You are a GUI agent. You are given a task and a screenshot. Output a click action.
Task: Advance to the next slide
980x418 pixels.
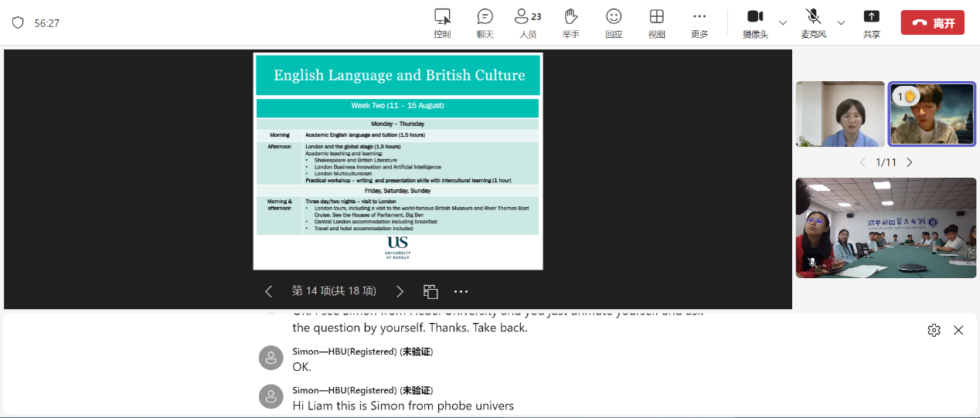click(400, 291)
